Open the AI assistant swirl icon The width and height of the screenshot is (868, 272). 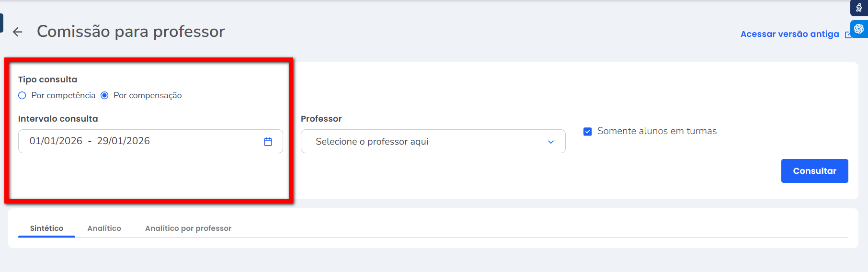click(859, 29)
